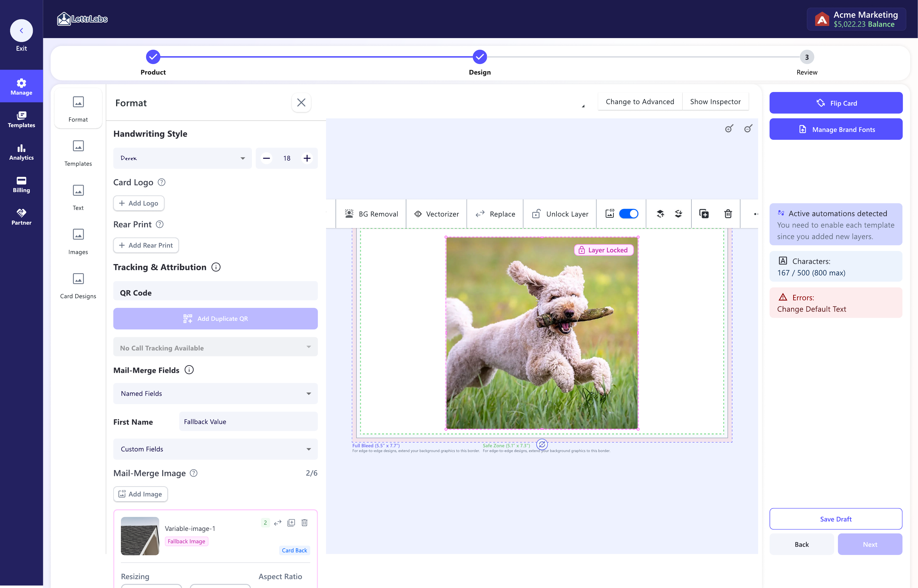918x588 pixels.
Task: Click Manage Brand Fonts
Action: pyautogui.click(x=836, y=129)
